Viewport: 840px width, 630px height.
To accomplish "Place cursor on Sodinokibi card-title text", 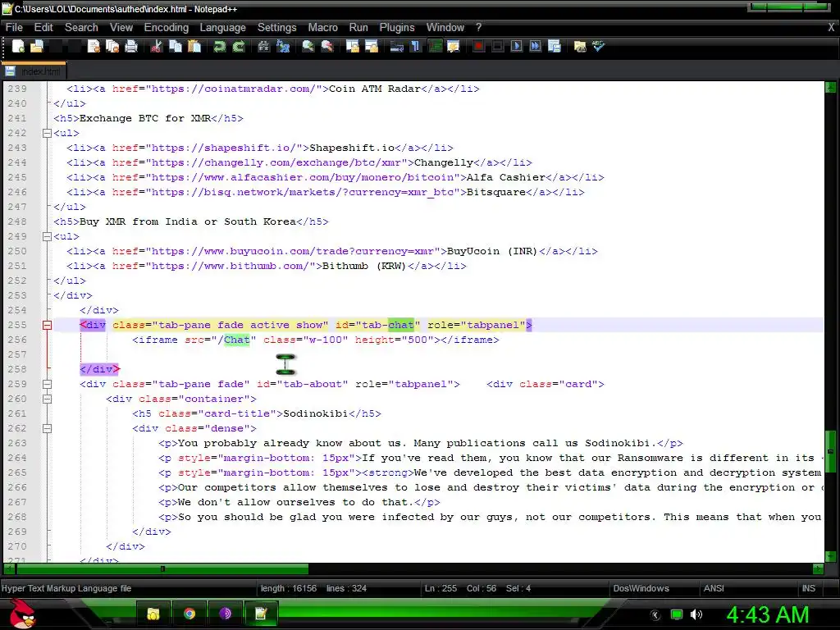I will [x=315, y=413].
